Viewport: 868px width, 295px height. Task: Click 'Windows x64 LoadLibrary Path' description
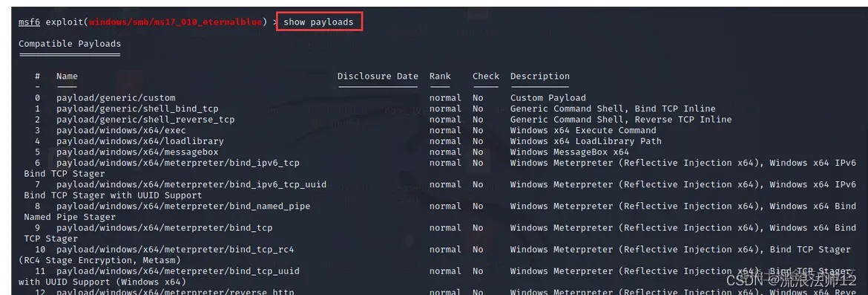coord(585,141)
